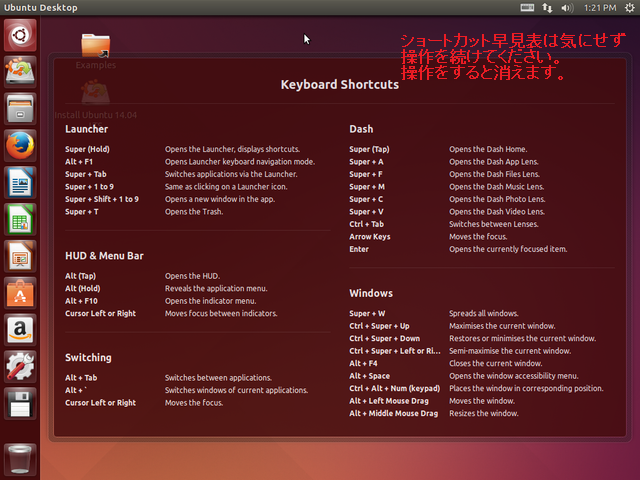Click 'Opens the Dash Music Lens.' text
This screenshot has height=480, width=640.
[496, 187]
